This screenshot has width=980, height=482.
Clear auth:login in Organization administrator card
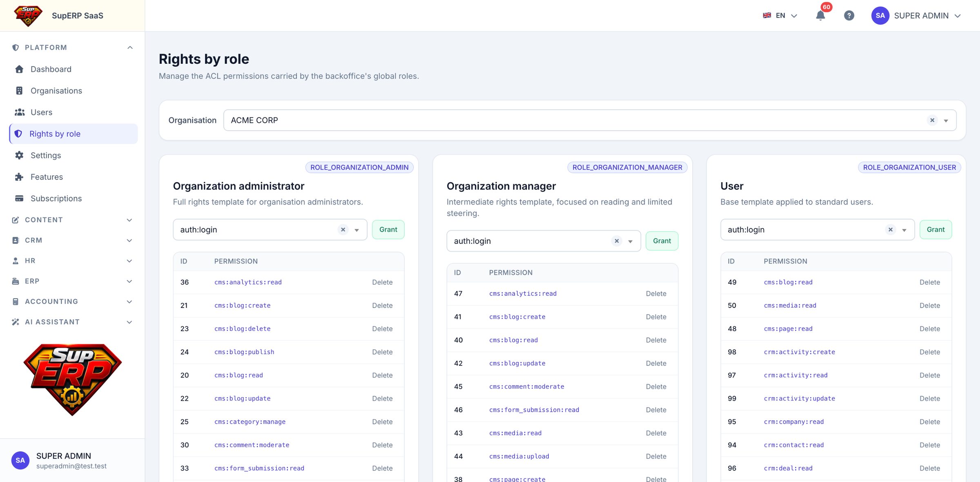(343, 230)
